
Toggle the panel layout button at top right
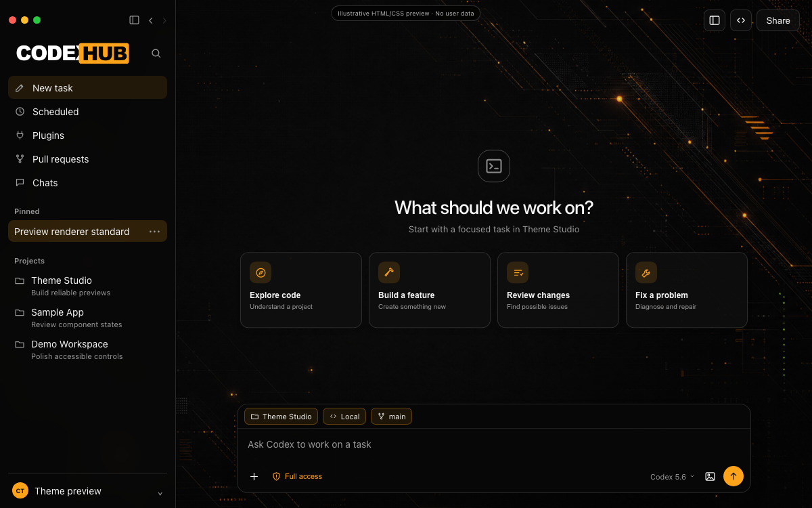click(715, 20)
